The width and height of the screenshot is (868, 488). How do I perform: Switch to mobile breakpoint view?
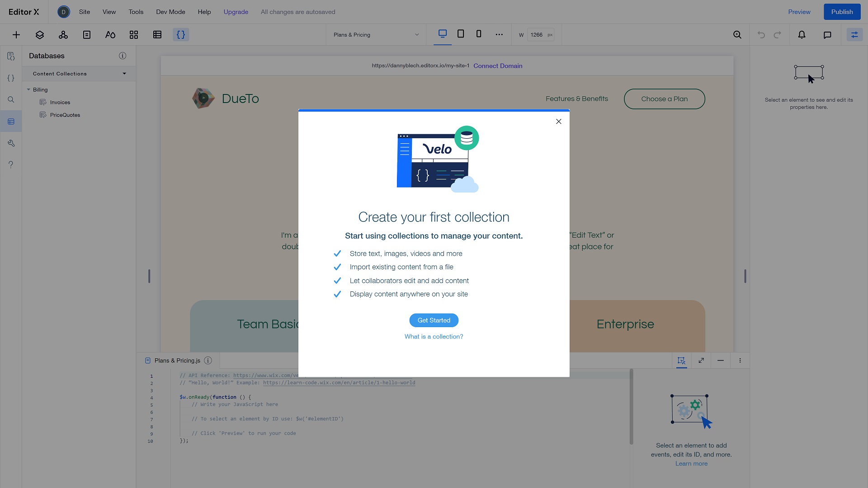479,34
